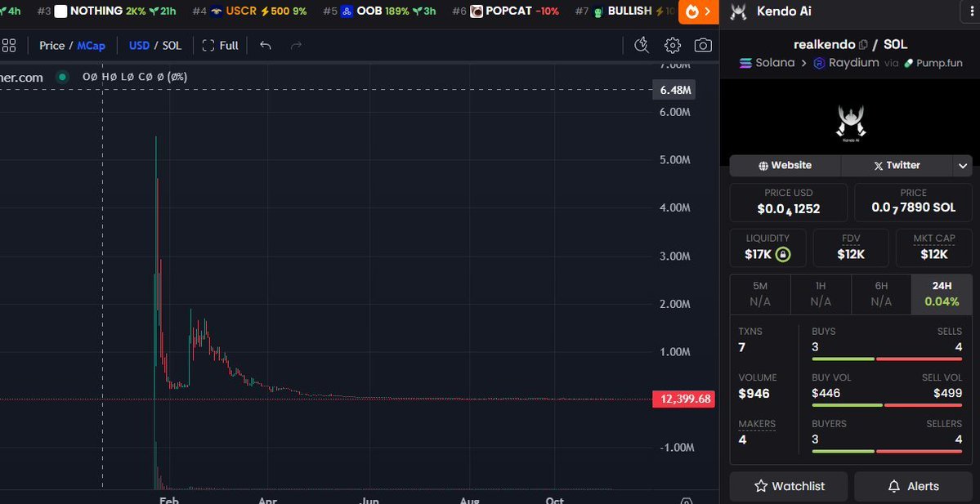Click the Raydium DEX link
The width and height of the screenshot is (980, 504).
click(846, 62)
